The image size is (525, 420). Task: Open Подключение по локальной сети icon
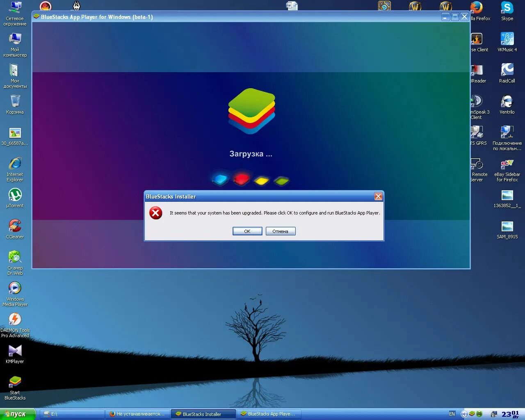(507, 138)
